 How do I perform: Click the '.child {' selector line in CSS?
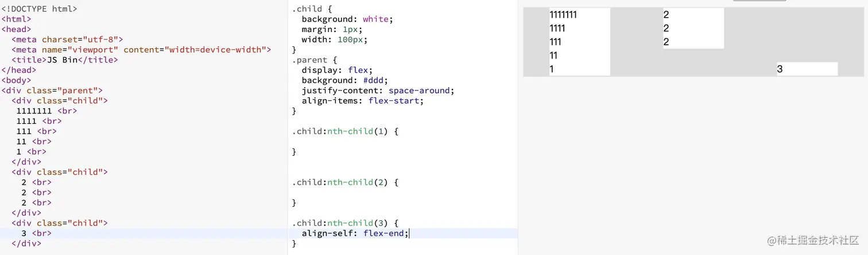point(312,9)
